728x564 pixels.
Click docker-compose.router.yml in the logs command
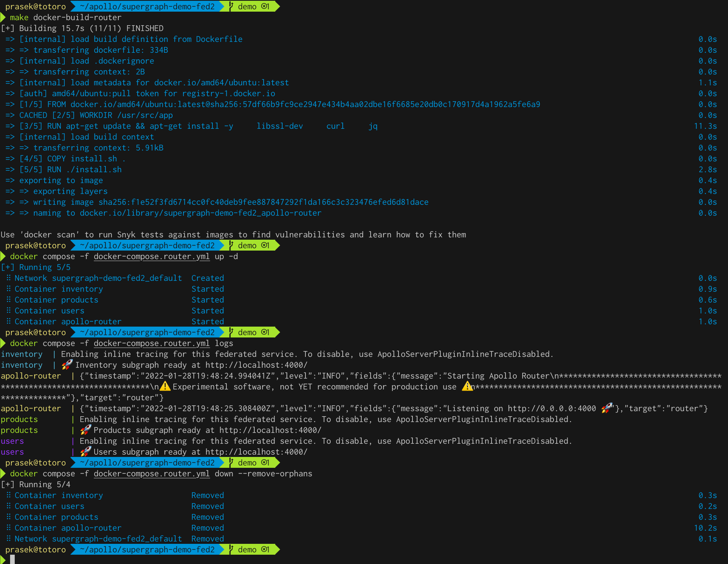point(152,343)
